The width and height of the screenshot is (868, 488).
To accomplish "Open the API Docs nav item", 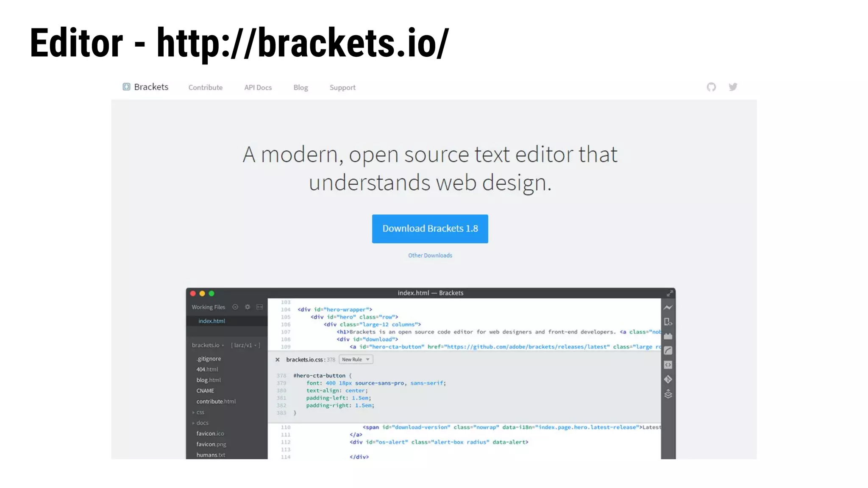I will 258,87.
